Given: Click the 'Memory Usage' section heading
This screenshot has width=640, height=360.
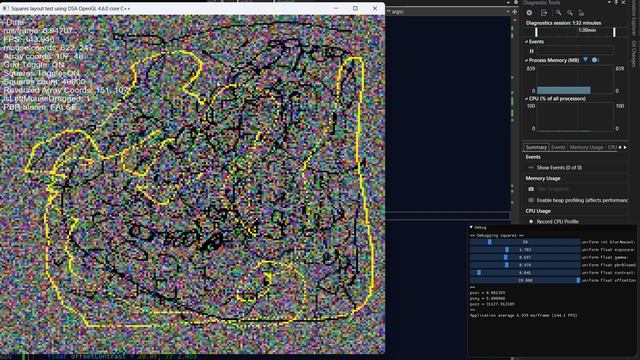Looking at the screenshot, I should coord(542,178).
